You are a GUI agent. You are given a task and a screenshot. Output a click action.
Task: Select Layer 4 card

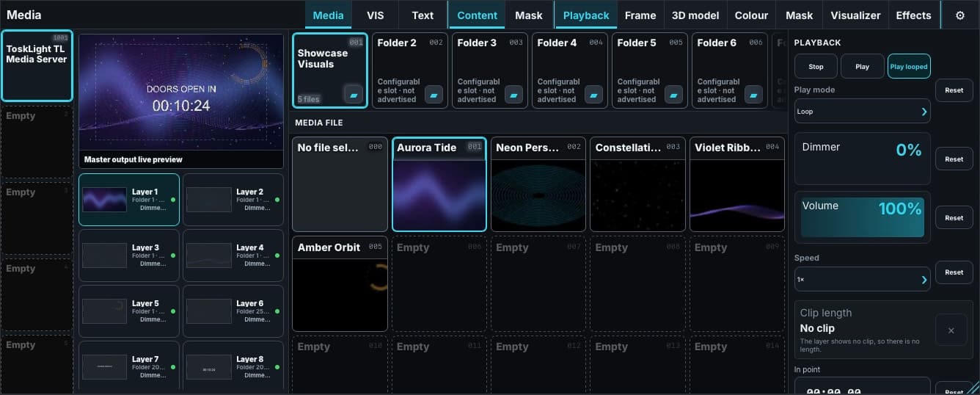coord(233,256)
